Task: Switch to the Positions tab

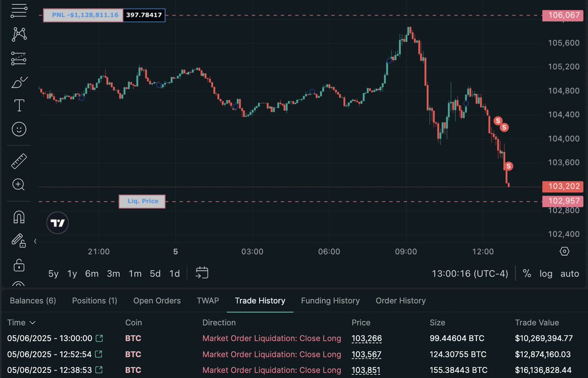Action: click(x=94, y=301)
